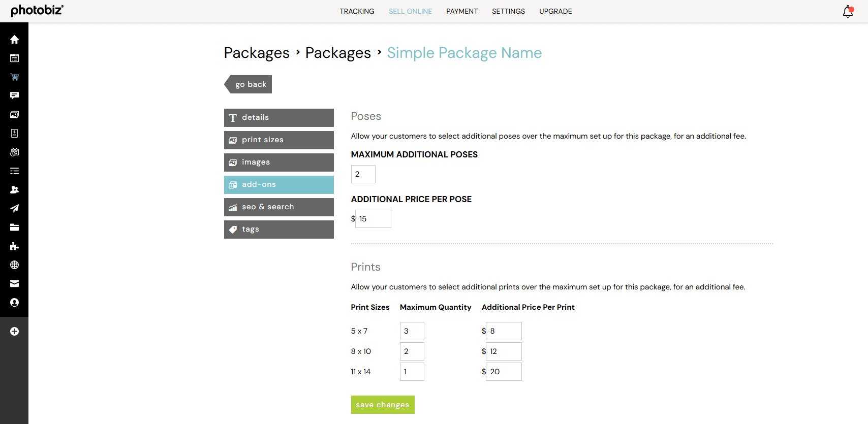Open the globe domains icon in sidebar
Screen dimensions: 868x424
pyautogui.click(x=14, y=265)
